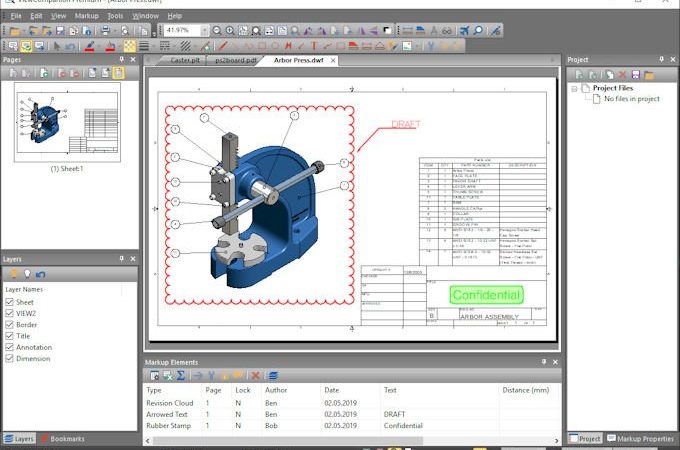Click the sigma summary icon in Markup Elements
680x450 pixels.
coord(181,375)
